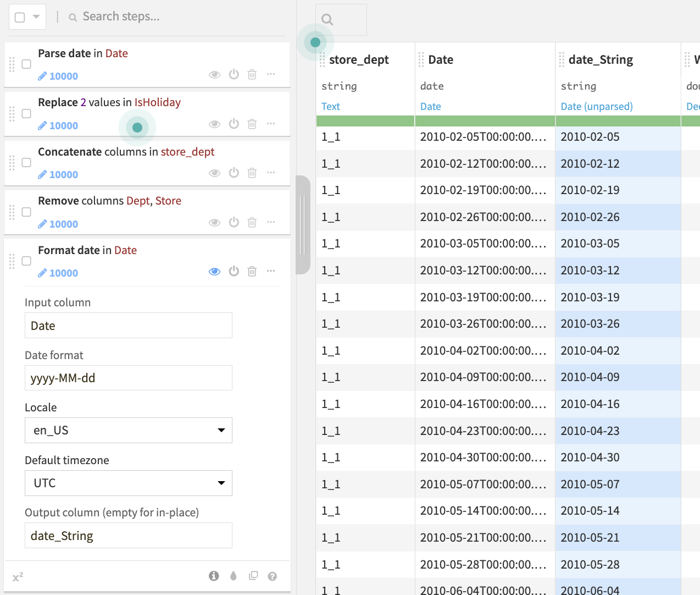This screenshot has width=700, height=595.
Task: Delete the "Parse date in Date" step
Action: 252,74
